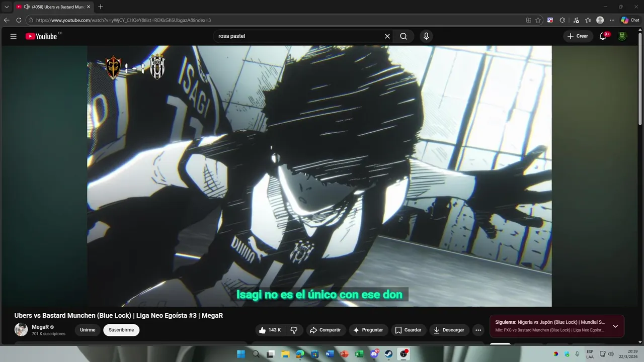Open the browser extensions puzzle icon

tap(562, 20)
